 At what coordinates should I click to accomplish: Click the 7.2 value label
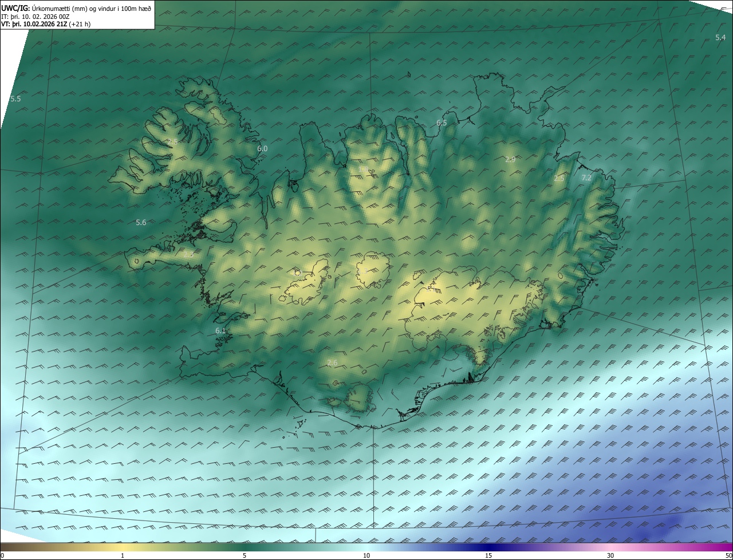click(586, 178)
